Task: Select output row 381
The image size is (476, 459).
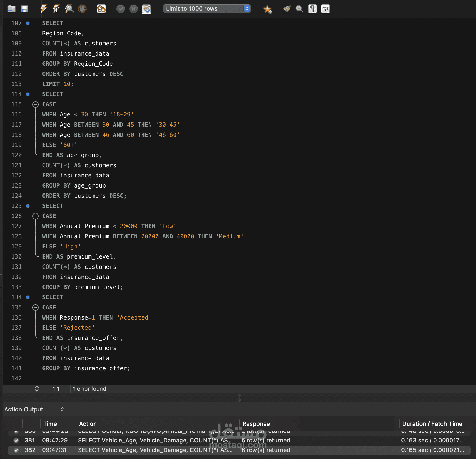Action: pos(239,440)
